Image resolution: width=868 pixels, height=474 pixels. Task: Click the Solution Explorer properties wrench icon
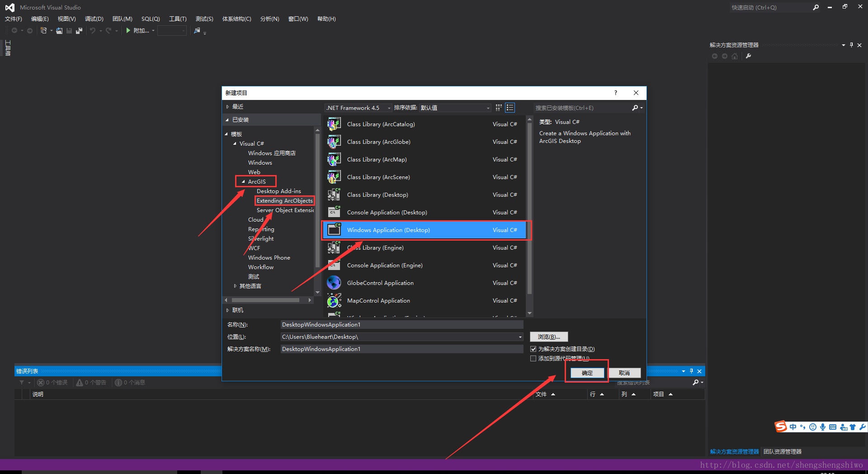[x=748, y=56]
